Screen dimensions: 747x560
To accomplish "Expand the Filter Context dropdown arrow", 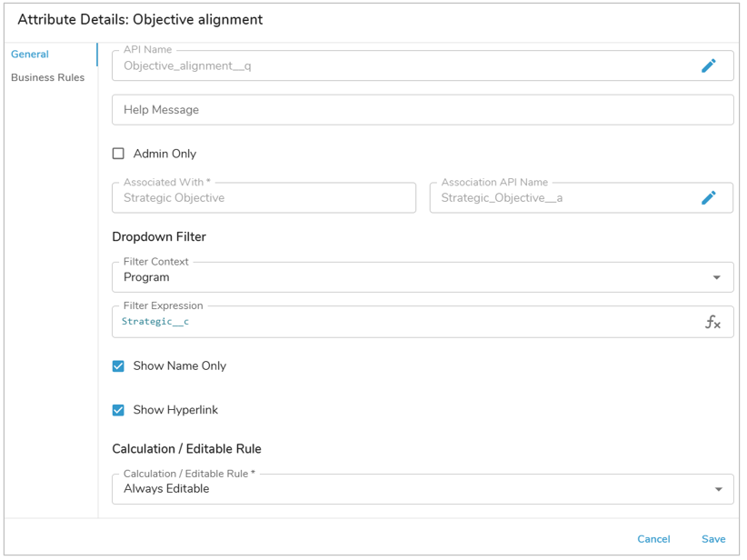I will [x=716, y=277].
